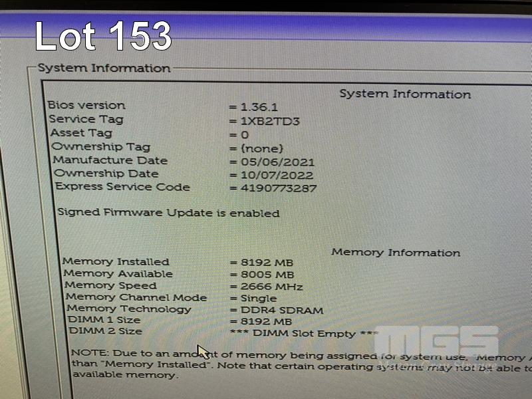Select the Memory Technology DDR4 SDRAM value
Viewport: 532px width, 399px height.
[x=282, y=311]
